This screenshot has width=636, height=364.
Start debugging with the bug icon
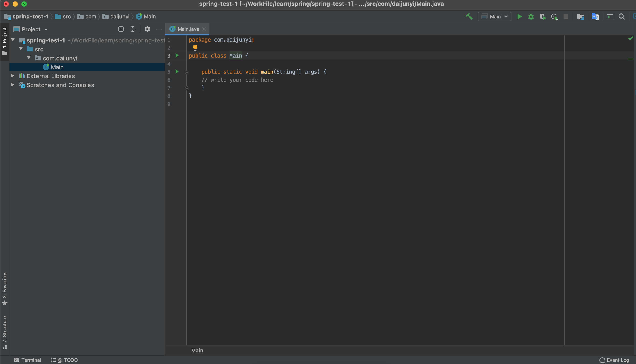(x=531, y=17)
